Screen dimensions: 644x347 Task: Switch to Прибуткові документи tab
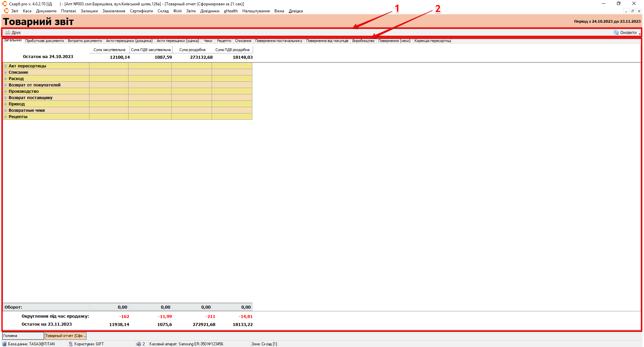click(44, 41)
